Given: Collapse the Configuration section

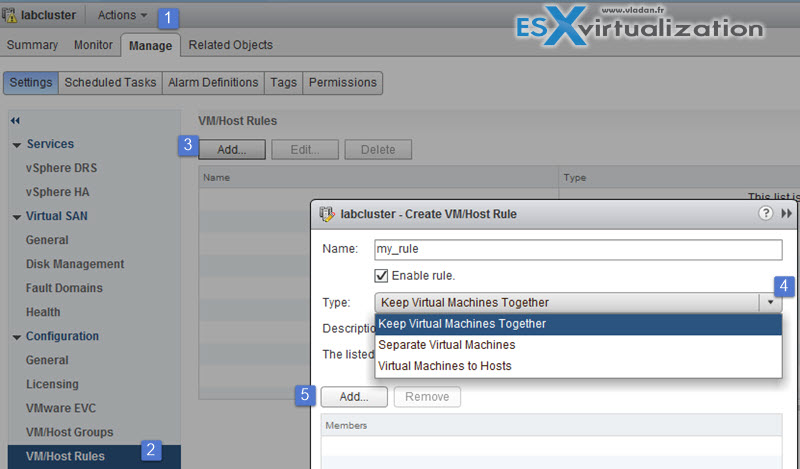Looking at the screenshot, I should click(x=17, y=337).
